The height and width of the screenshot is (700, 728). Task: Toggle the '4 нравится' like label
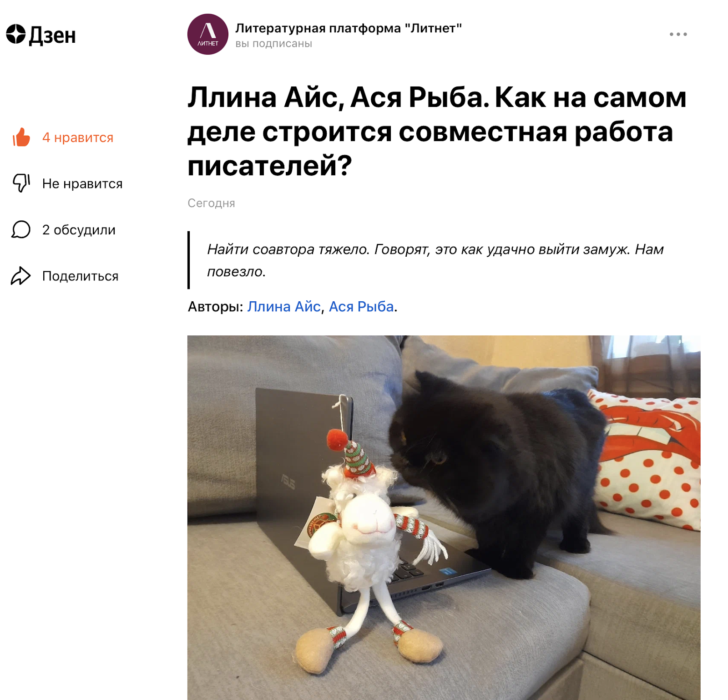coord(78,137)
